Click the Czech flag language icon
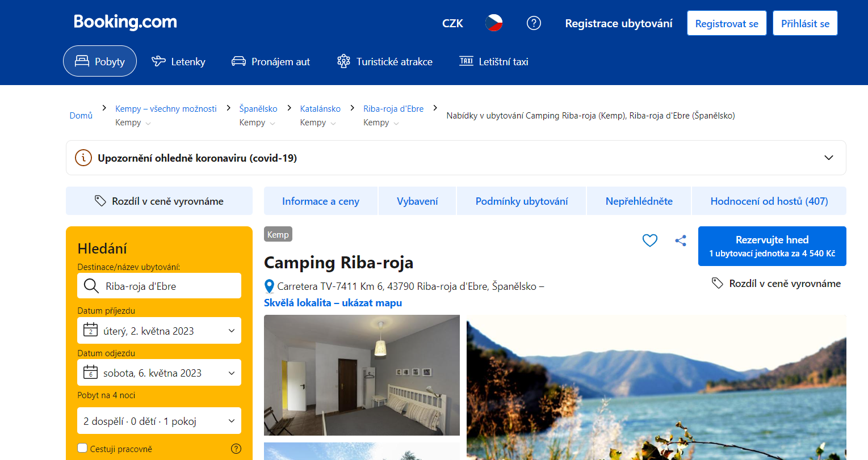The height and width of the screenshot is (460, 868). 494,23
